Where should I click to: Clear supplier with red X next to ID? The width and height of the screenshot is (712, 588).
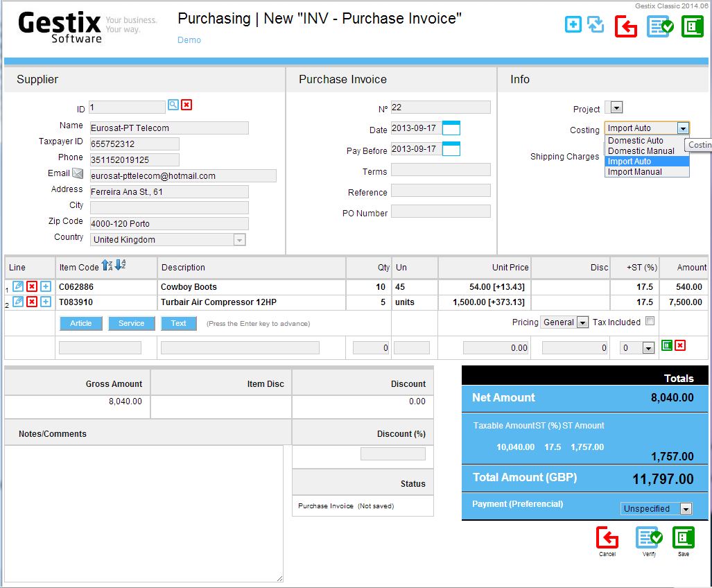pyautogui.click(x=186, y=105)
